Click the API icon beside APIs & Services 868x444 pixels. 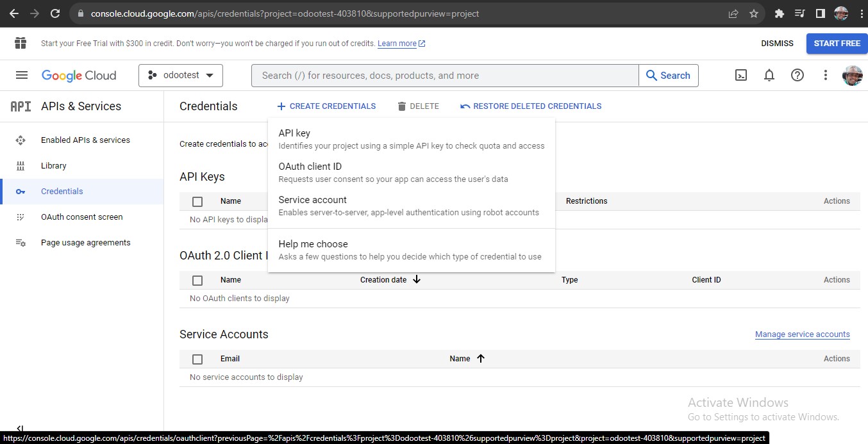pos(21,106)
